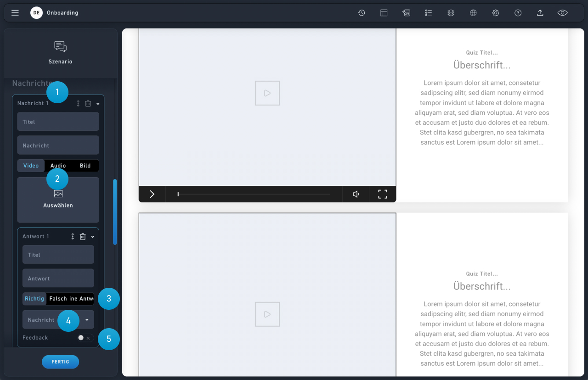Mark answer as Falsch
Viewport: 588px width, 380px height.
point(58,299)
